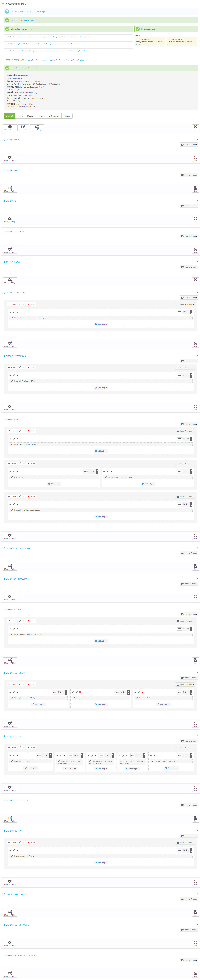Open Insert A Group dropdown in DISPLAYHOME
200x980 pixels.
[x=189, y=424]
